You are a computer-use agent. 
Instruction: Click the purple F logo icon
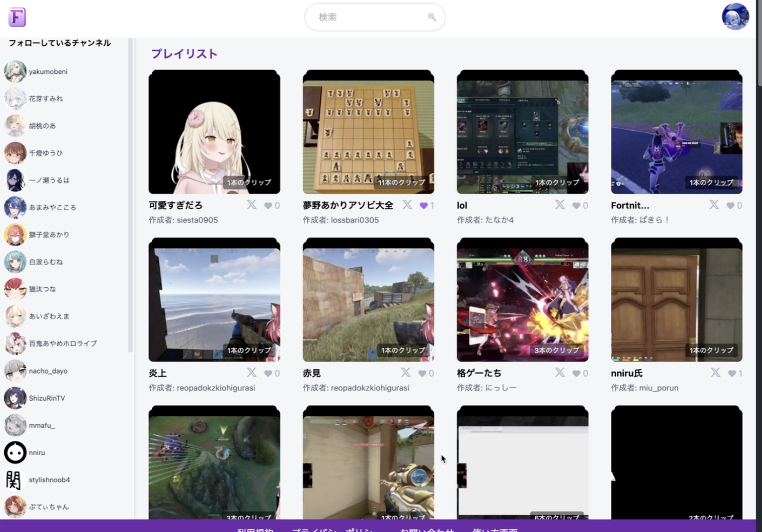tap(17, 17)
